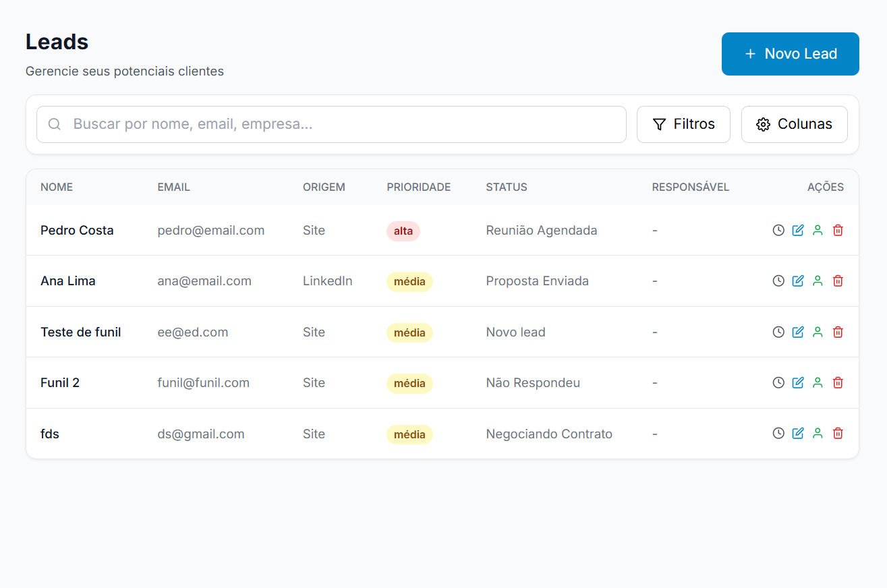Open the Filtros panel
The image size is (887, 588).
tap(683, 124)
